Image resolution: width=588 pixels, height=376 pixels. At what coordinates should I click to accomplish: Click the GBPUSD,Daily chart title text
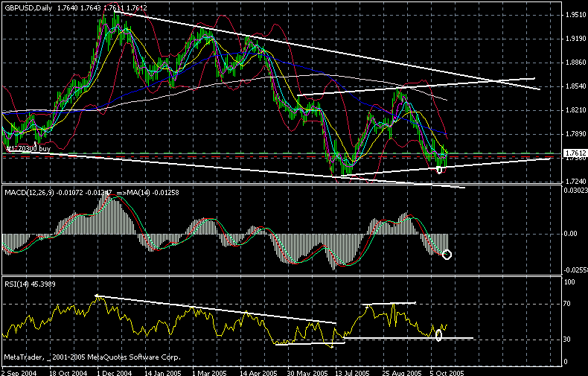pyautogui.click(x=28, y=8)
